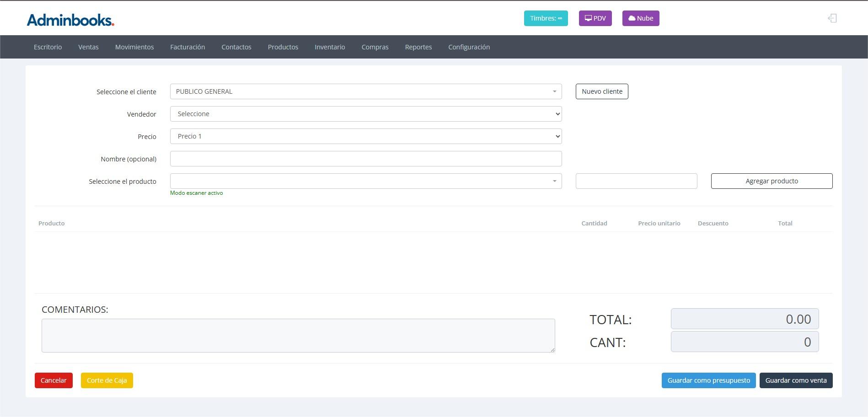Open the Ventas menu
Screen dimensions: 868x417
tap(88, 47)
